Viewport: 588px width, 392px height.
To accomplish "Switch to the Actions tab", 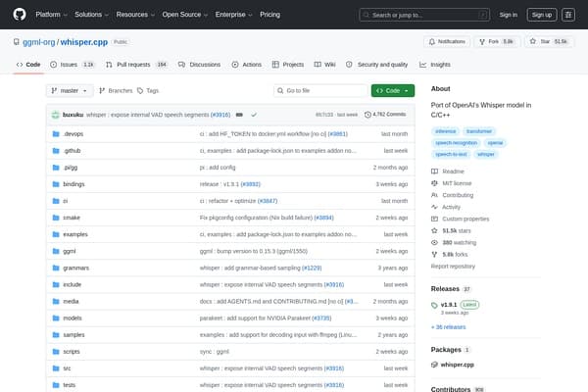I will coord(246,65).
